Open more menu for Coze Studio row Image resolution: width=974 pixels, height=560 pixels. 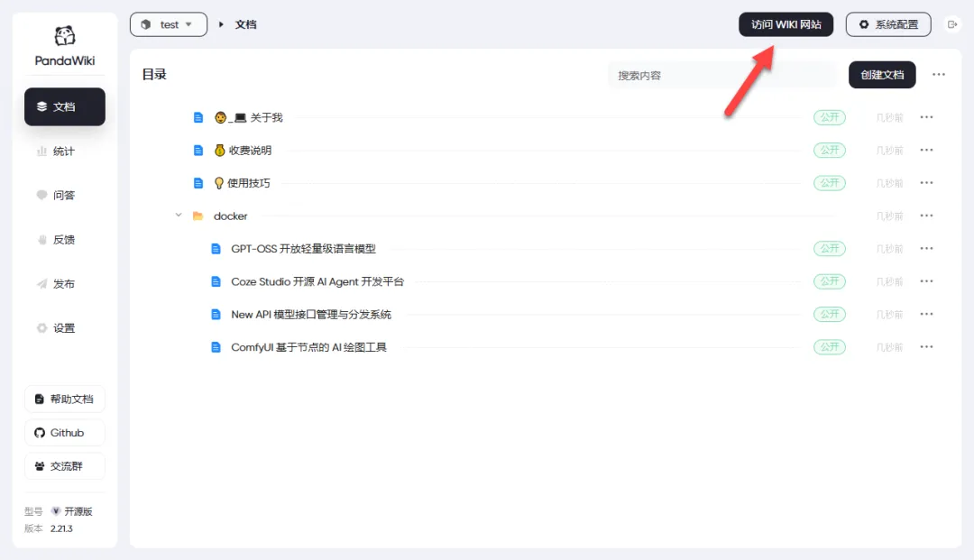pyautogui.click(x=926, y=282)
